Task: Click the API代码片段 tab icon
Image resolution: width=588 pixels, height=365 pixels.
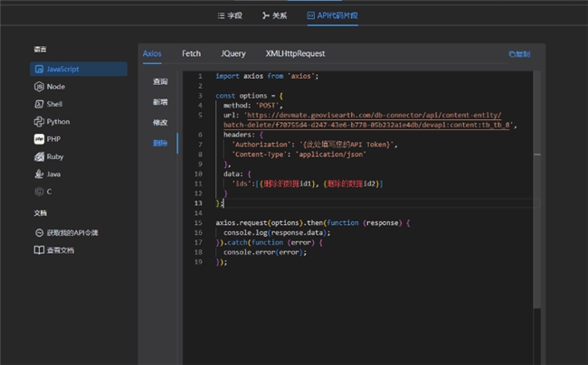Action: coord(311,15)
